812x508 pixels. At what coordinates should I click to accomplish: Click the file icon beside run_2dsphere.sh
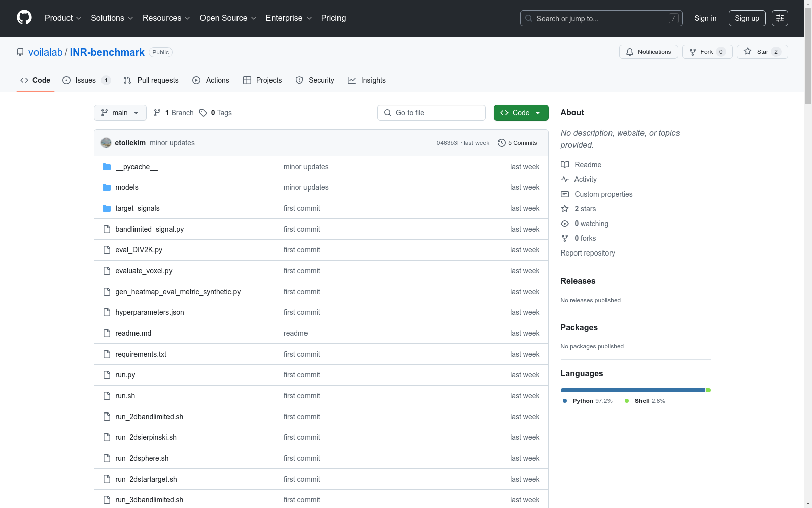coord(107,458)
